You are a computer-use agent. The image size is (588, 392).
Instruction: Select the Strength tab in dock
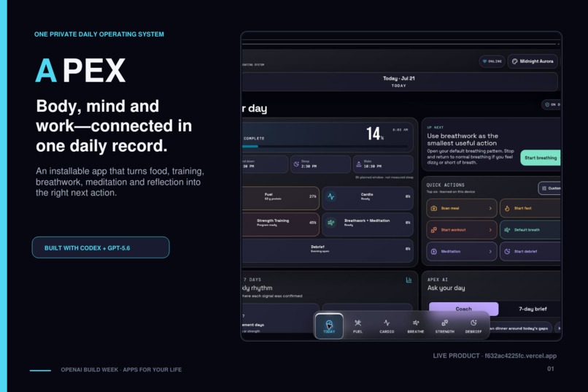click(x=444, y=326)
